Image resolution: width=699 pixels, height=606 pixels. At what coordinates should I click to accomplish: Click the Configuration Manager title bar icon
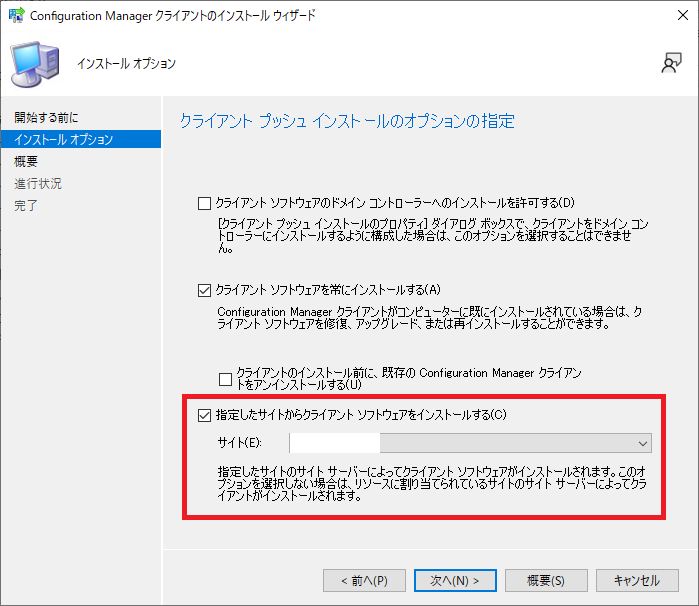pyautogui.click(x=16, y=15)
